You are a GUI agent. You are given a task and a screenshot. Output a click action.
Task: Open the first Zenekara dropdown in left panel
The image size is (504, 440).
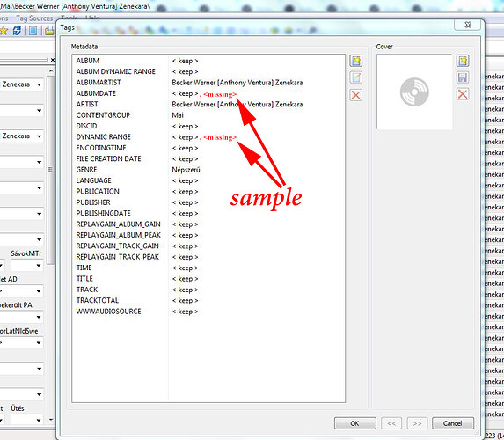tap(39, 84)
